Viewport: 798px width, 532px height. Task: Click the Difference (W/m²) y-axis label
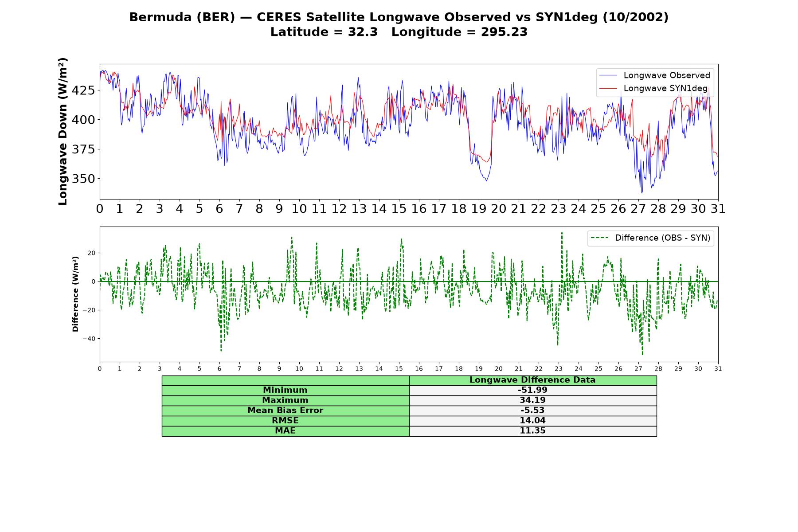point(75,294)
